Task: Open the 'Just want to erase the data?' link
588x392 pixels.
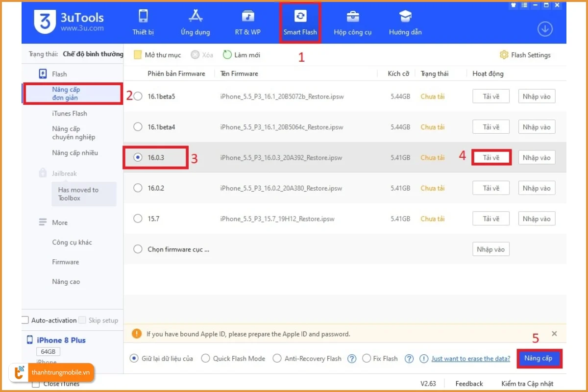Action: [470, 359]
